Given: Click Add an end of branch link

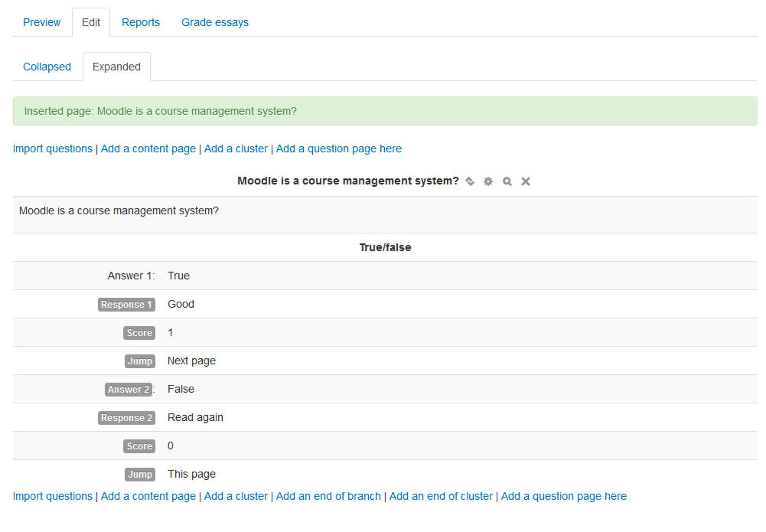Looking at the screenshot, I should pos(328,496).
